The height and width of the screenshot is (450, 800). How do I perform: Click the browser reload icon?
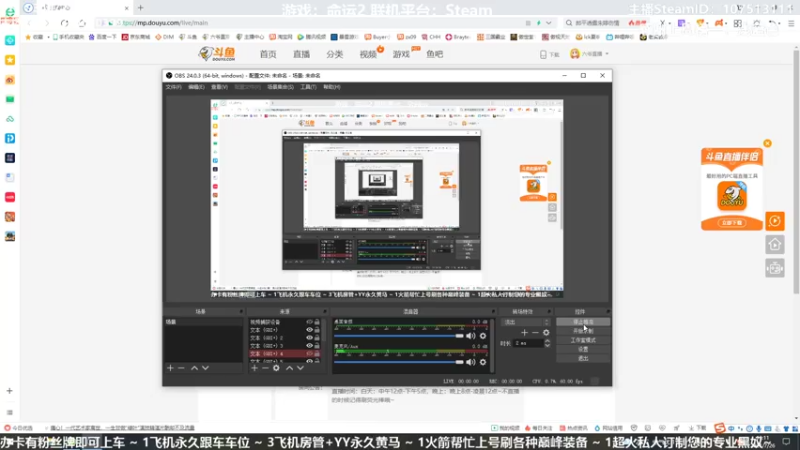(x=64, y=23)
